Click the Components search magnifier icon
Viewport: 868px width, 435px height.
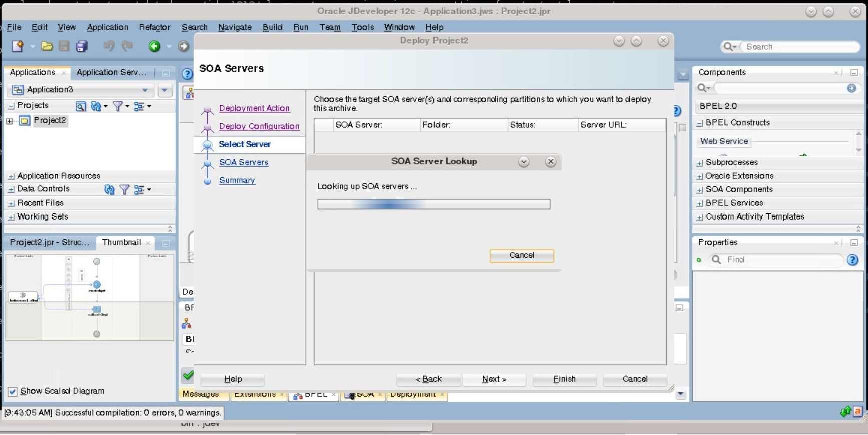pyautogui.click(x=702, y=88)
